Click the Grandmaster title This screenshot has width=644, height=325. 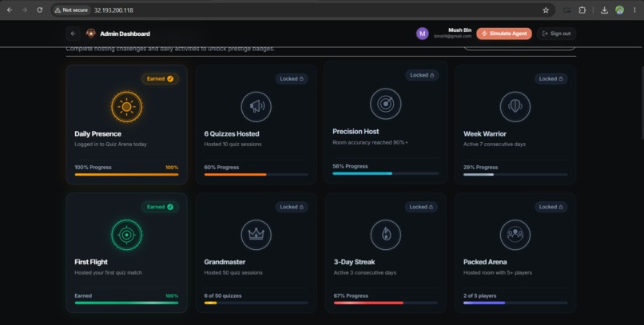point(225,262)
